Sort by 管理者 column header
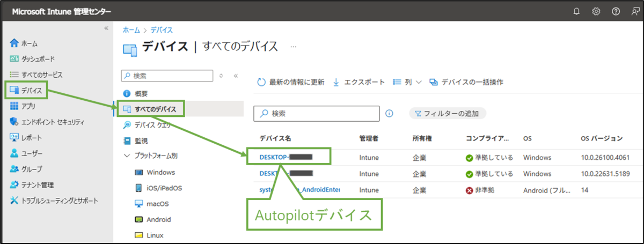This screenshot has height=244, width=644. pos(369,138)
